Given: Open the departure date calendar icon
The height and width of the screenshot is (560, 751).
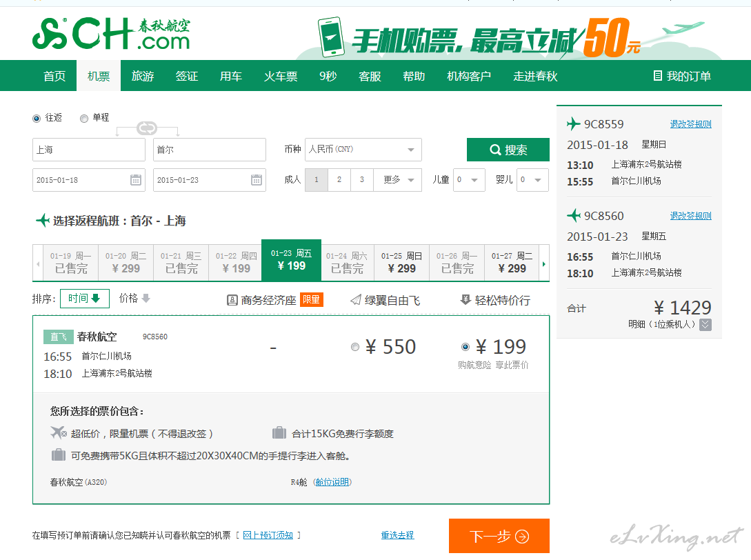Looking at the screenshot, I should click(x=136, y=180).
